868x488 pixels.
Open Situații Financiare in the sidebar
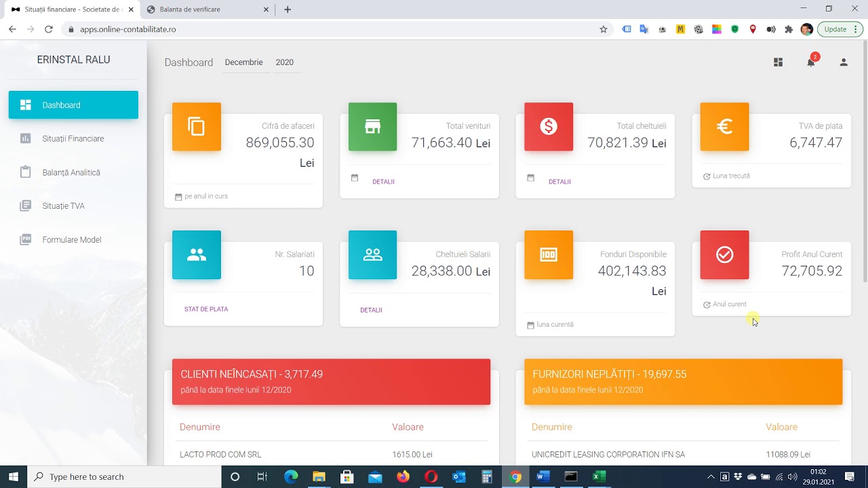73,138
